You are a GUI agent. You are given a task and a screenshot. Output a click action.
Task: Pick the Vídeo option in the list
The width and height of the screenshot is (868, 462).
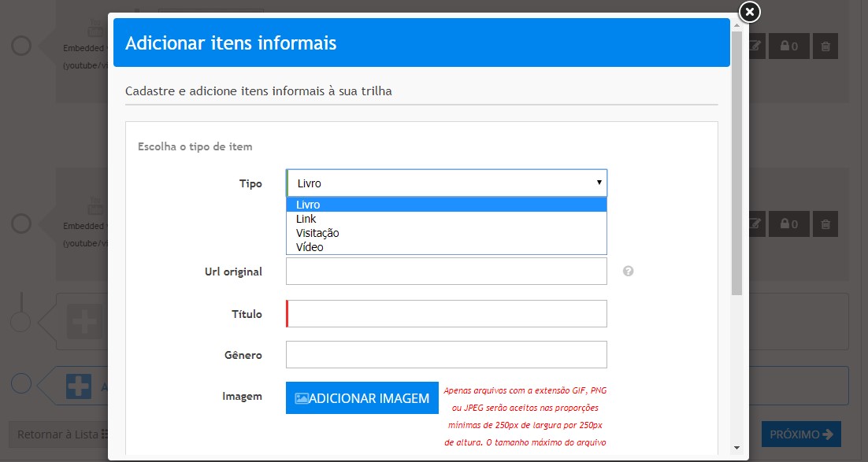click(x=310, y=247)
